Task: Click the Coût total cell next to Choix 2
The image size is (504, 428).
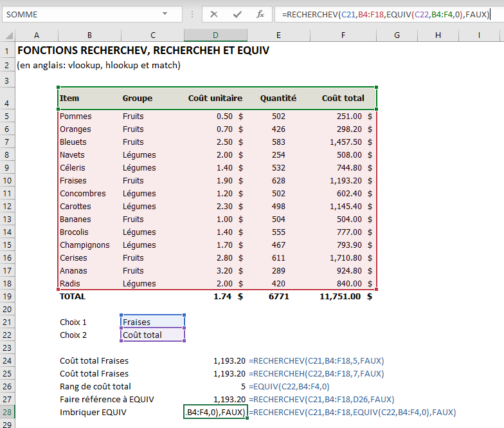Action: coord(152,335)
